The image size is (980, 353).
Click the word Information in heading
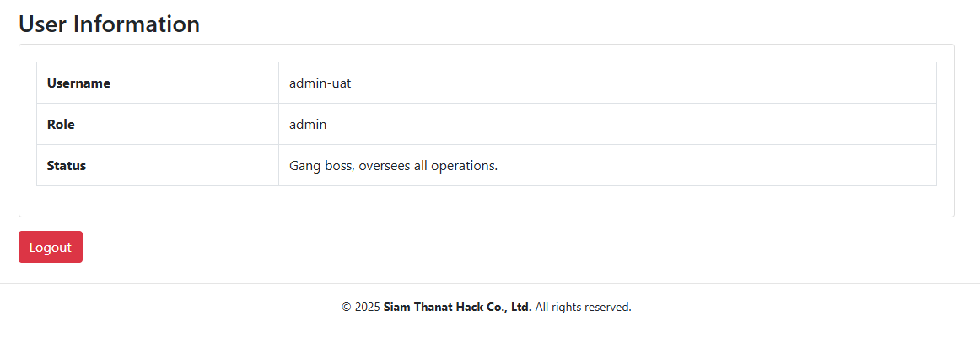(x=137, y=24)
